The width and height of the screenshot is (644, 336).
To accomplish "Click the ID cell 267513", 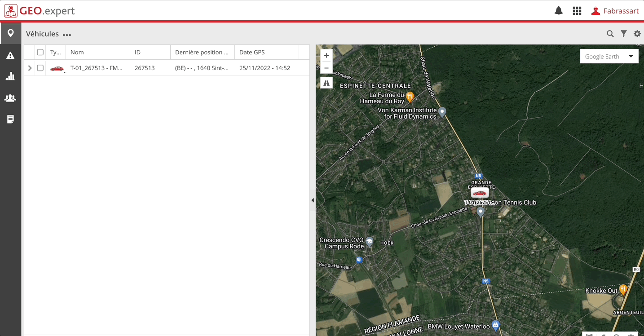I will point(145,68).
